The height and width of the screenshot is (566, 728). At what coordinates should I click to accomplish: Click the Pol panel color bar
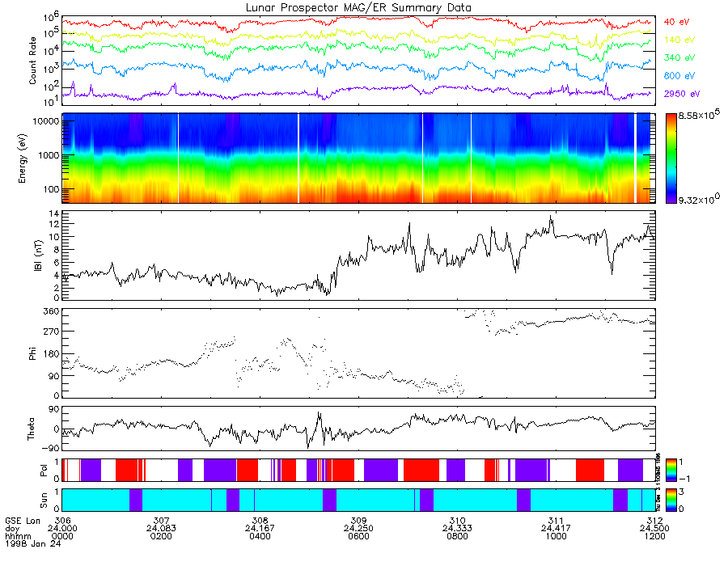pos(671,470)
